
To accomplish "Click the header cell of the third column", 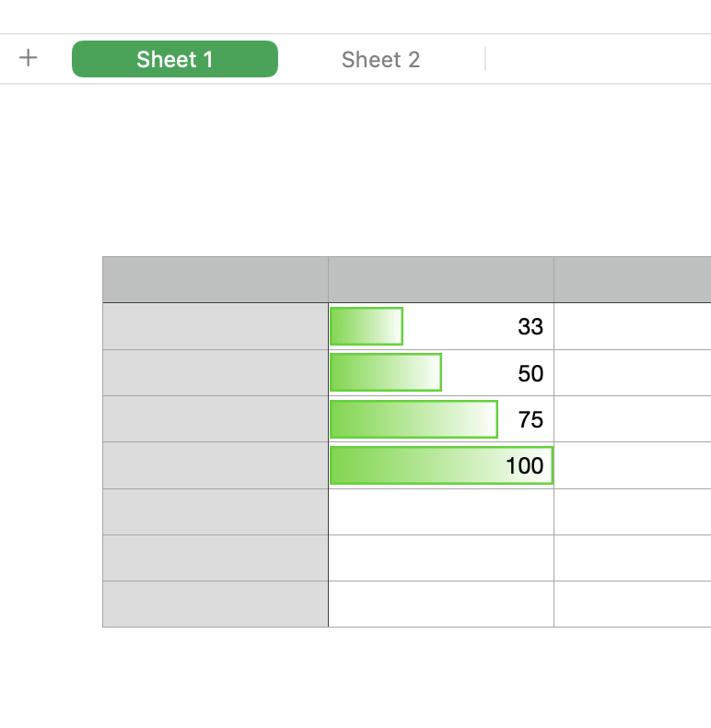I will tap(632, 279).
